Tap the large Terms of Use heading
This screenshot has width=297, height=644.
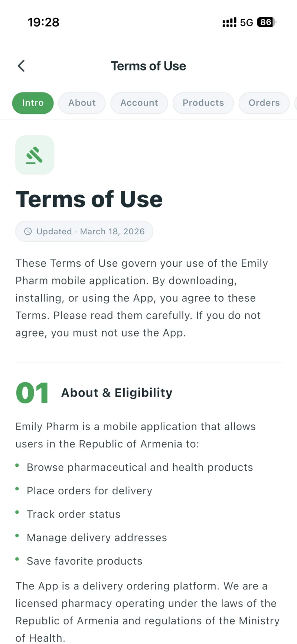pyautogui.click(x=89, y=199)
